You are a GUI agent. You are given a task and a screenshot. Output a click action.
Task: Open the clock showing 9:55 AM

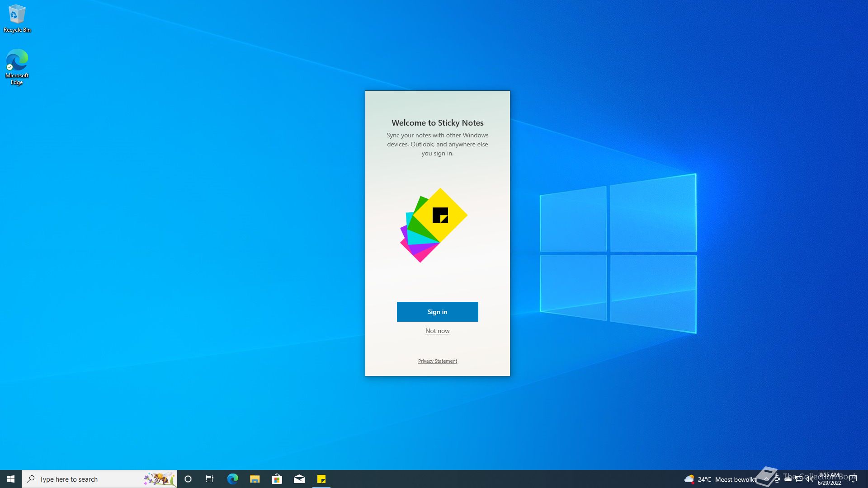click(830, 479)
